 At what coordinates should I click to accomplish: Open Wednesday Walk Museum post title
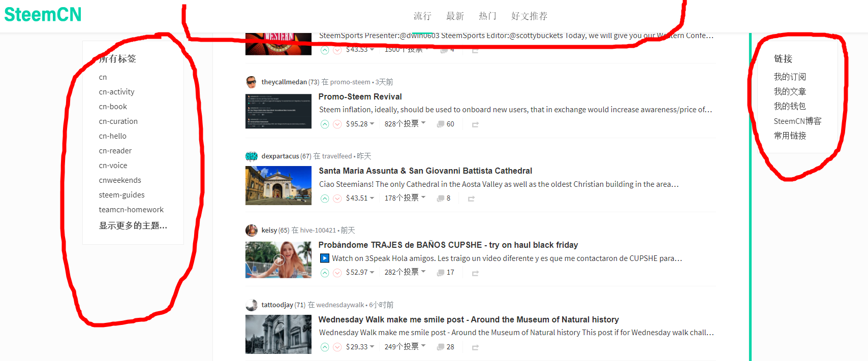pyautogui.click(x=469, y=319)
